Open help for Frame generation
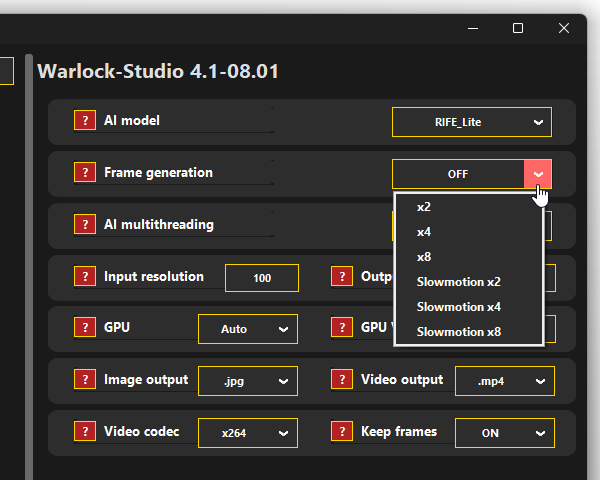Image resolution: width=600 pixels, height=480 pixels. click(x=85, y=173)
